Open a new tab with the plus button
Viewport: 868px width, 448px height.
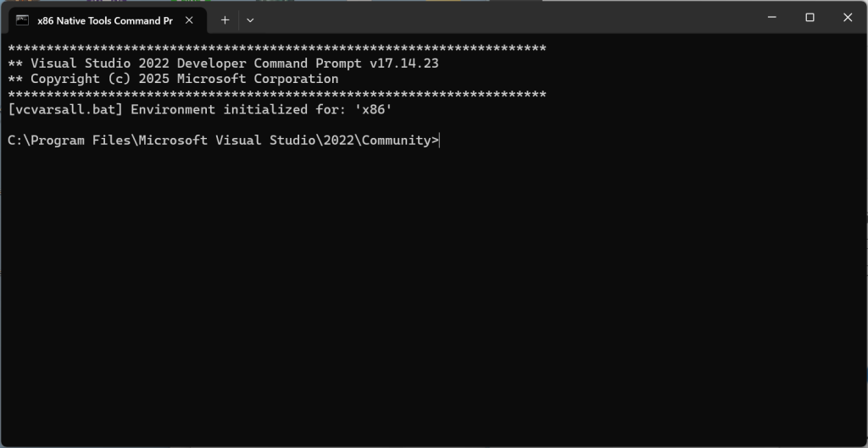[225, 19]
